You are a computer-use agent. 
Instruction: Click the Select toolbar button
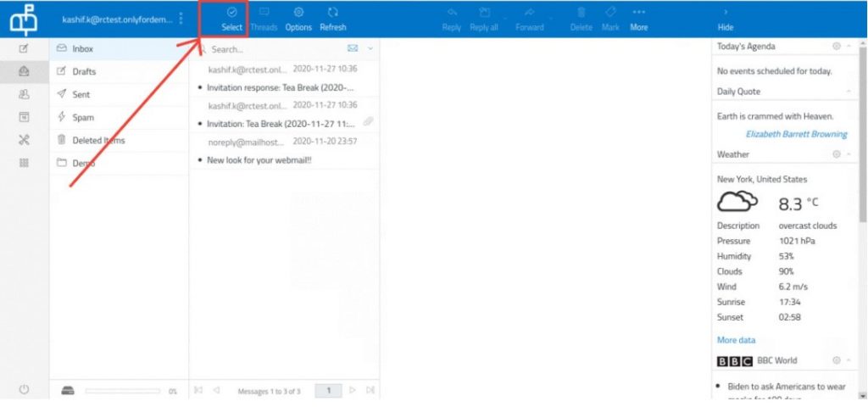coord(231,18)
